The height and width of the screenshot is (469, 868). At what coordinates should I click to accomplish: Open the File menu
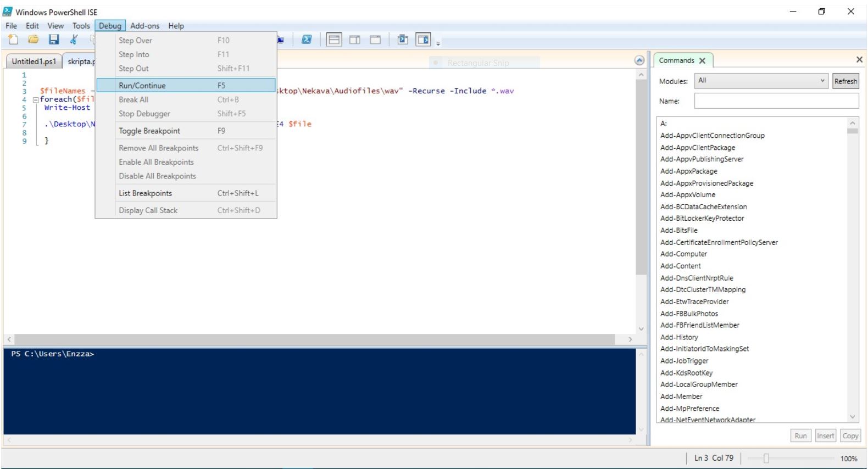[x=12, y=26]
